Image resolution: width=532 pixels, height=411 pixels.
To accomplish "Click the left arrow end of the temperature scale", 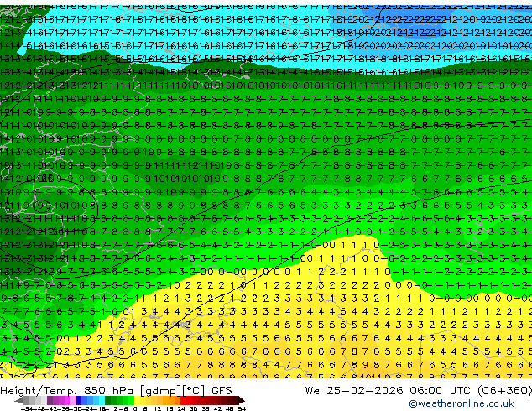I will coord(19,400).
